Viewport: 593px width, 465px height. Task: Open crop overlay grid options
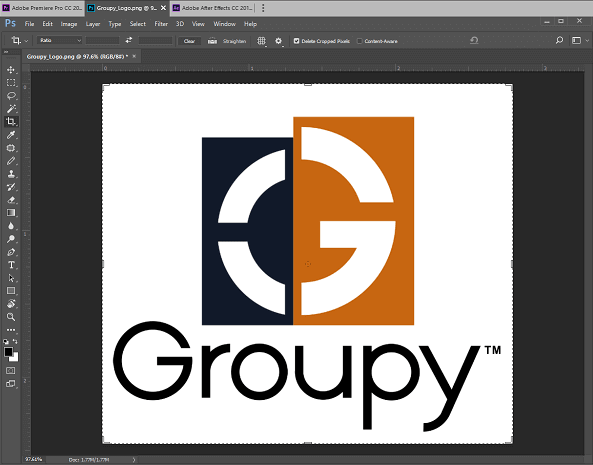[x=261, y=41]
